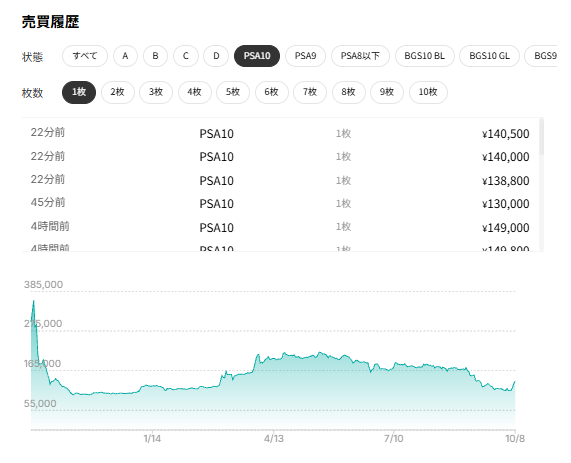
Task: Choose quantity 3枚
Action: 156,92
